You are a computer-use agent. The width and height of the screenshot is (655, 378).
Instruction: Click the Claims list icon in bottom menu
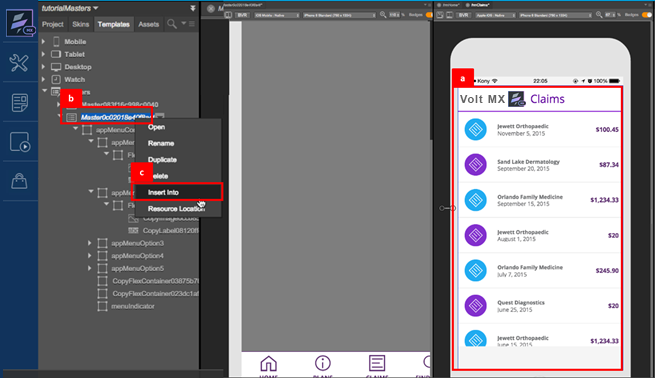point(377,363)
